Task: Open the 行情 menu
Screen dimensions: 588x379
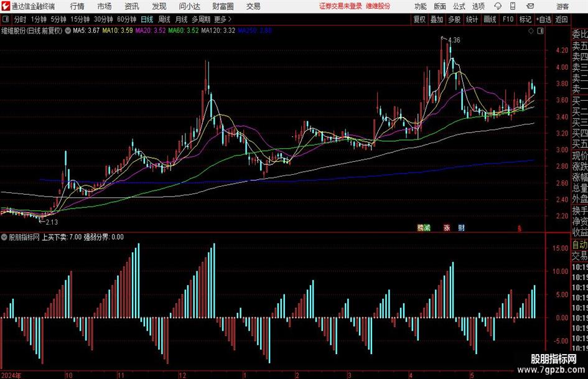Action: pos(77,6)
